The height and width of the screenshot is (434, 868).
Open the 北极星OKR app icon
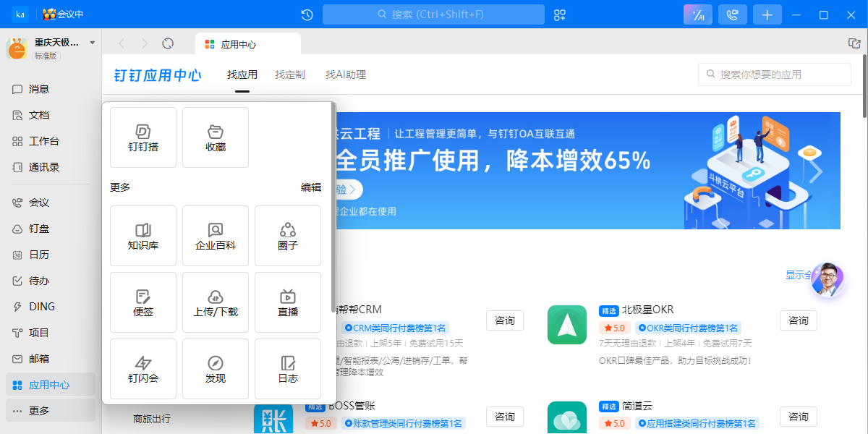tap(567, 325)
